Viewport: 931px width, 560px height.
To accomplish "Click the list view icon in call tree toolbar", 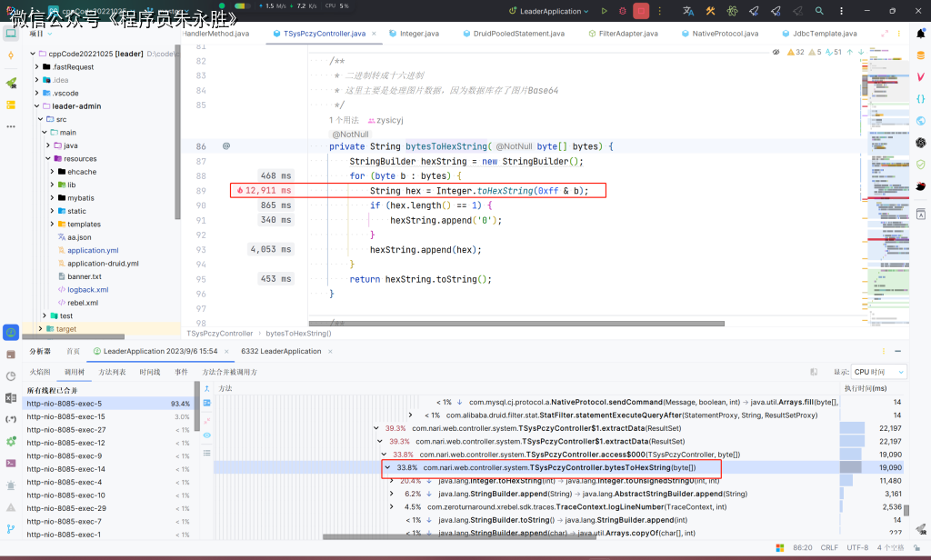I will pyautogui.click(x=206, y=453).
